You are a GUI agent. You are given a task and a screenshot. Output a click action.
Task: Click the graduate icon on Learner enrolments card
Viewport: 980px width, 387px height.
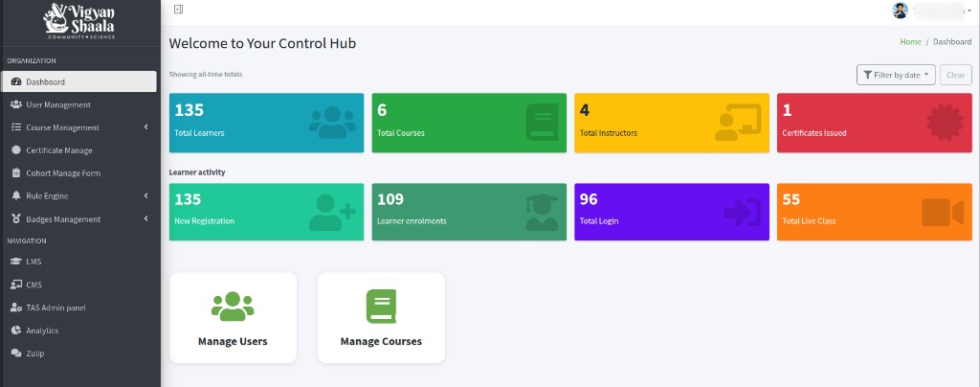(542, 213)
